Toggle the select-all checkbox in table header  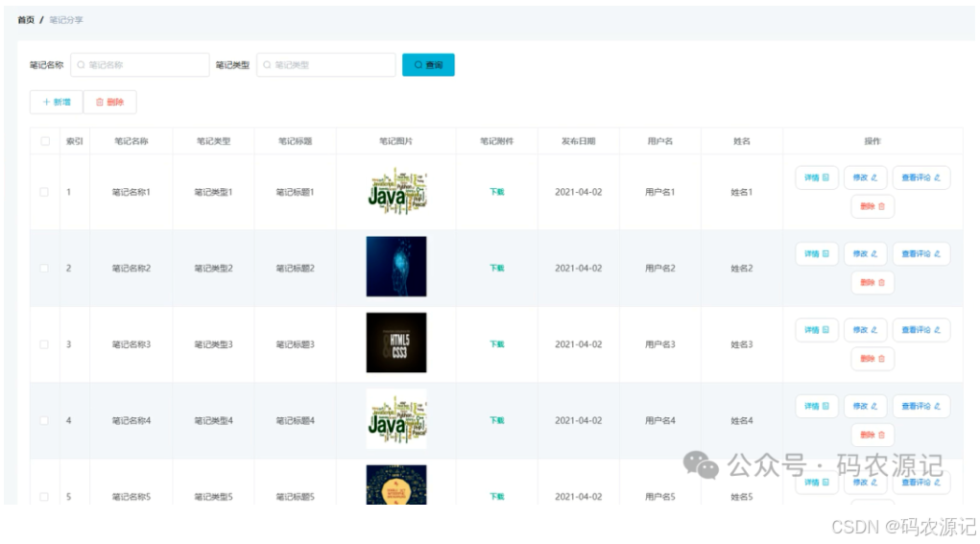click(x=45, y=141)
